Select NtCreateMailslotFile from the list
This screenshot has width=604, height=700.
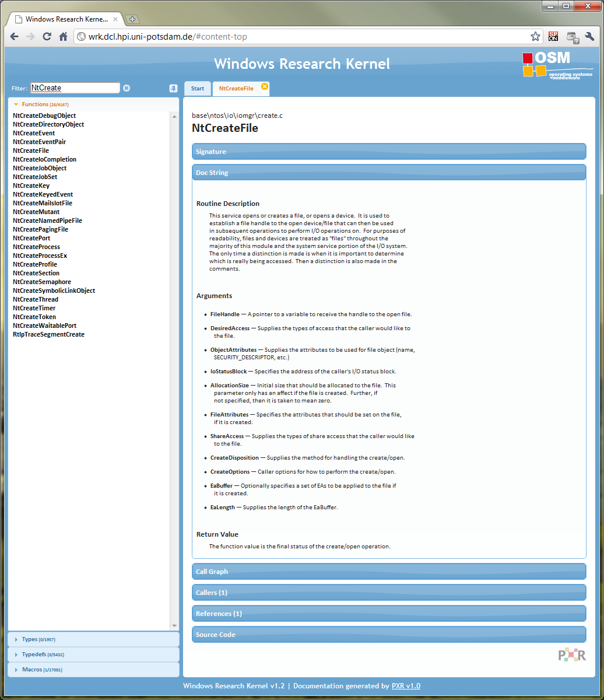[x=43, y=203]
